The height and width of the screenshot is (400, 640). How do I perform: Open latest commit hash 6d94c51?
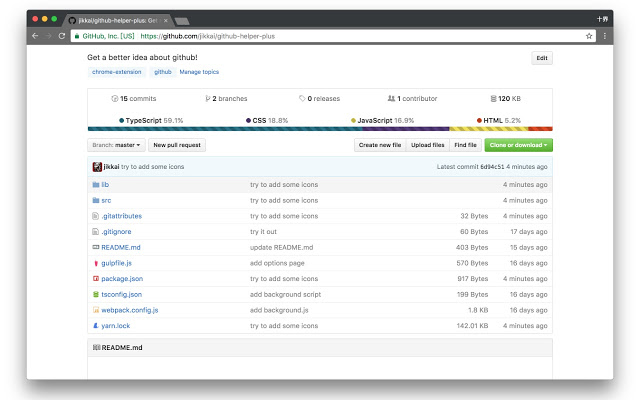click(492, 167)
